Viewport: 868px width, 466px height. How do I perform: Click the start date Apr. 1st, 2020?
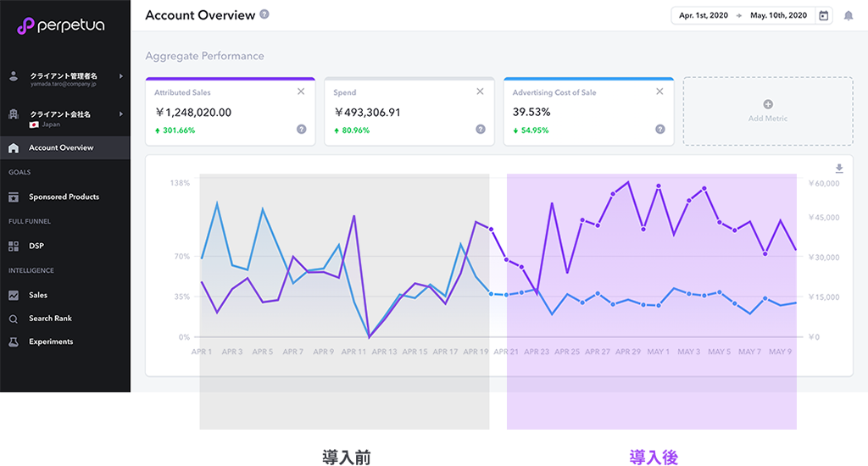(x=703, y=15)
